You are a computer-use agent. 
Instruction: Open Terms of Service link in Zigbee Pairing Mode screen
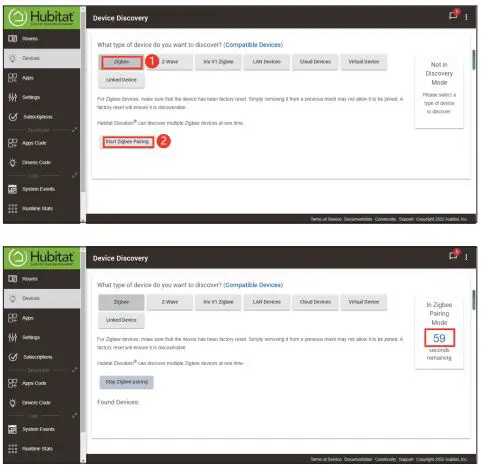pos(326,460)
